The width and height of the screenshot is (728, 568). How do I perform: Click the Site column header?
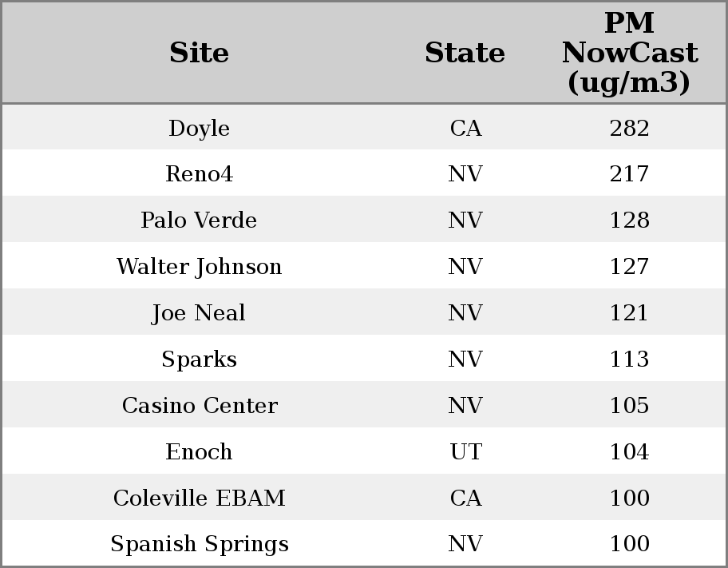point(199,54)
